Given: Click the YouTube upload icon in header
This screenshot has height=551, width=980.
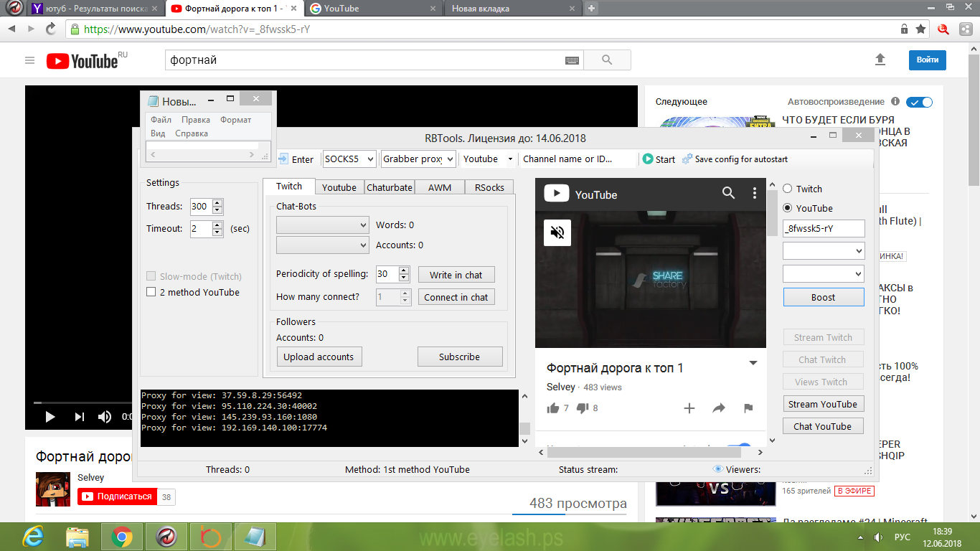Looking at the screenshot, I should (x=880, y=60).
